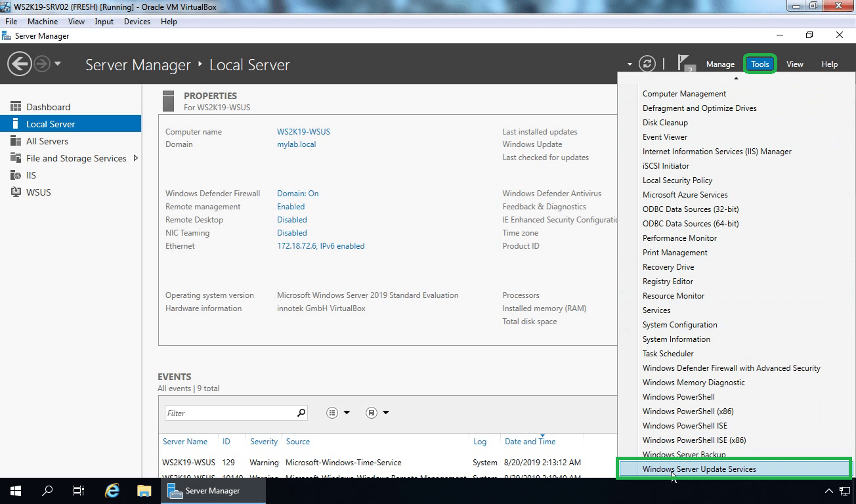Screen dimensions: 856x504
Task: Click Ethernet 172.18.72.6 IPv6 link
Action: tap(320, 246)
